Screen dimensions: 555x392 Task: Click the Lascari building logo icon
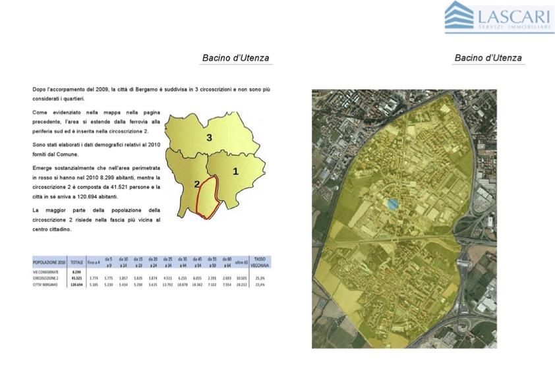click(x=459, y=16)
